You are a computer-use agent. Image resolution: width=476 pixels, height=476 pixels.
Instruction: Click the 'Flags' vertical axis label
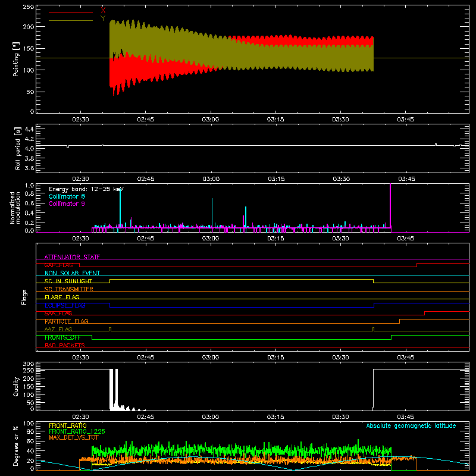coord(24,297)
